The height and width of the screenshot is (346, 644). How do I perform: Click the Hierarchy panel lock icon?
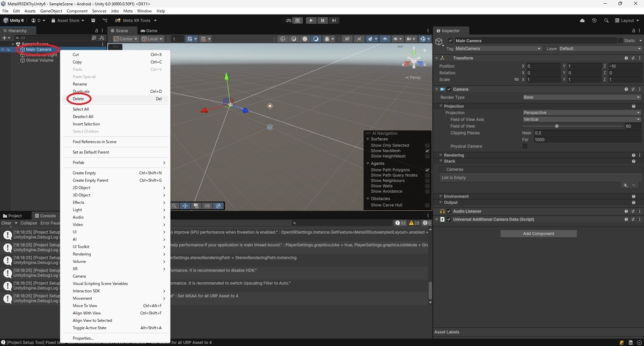(97, 31)
